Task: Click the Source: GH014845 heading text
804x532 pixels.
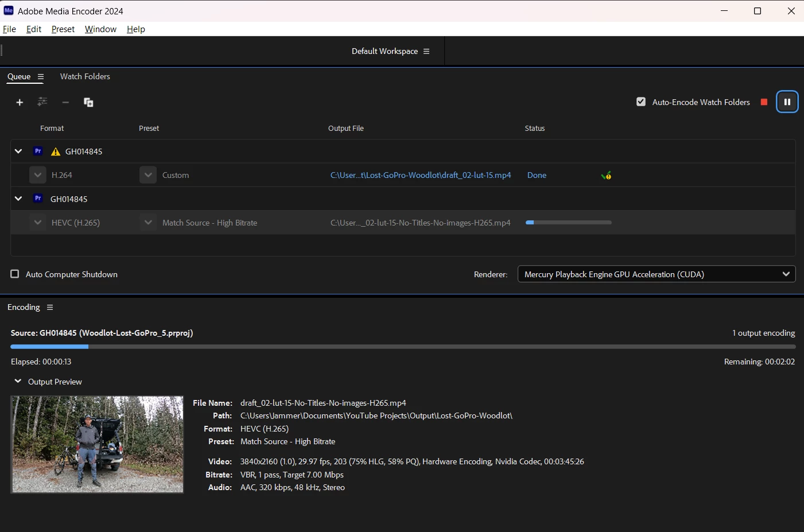Action: (x=102, y=333)
